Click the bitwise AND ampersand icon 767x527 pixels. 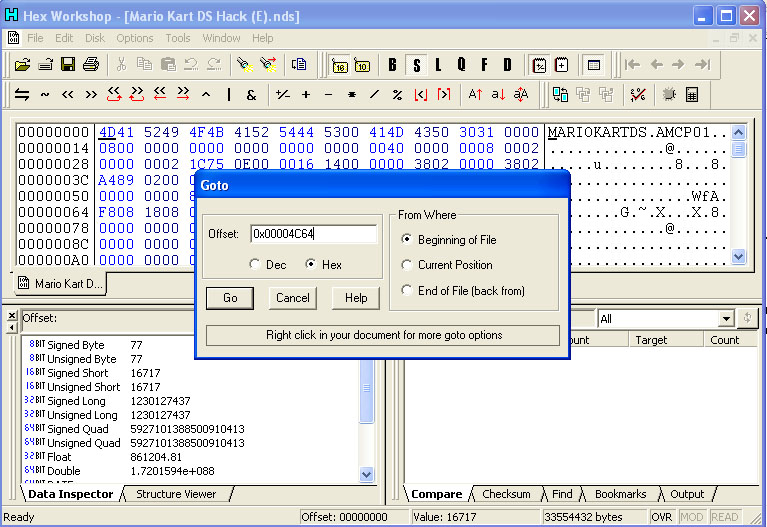(x=251, y=94)
